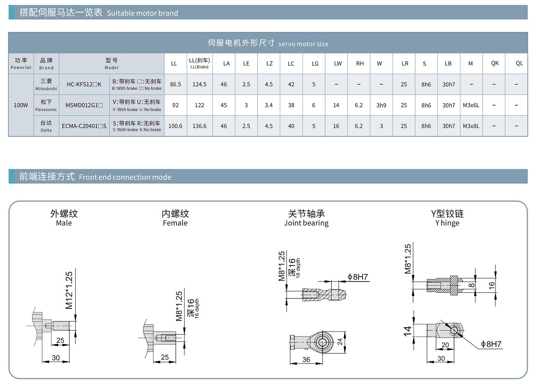The width and height of the screenshot is (535, 392).
Task: Select the Delta brand cell
Action: (x=46, y=126)
